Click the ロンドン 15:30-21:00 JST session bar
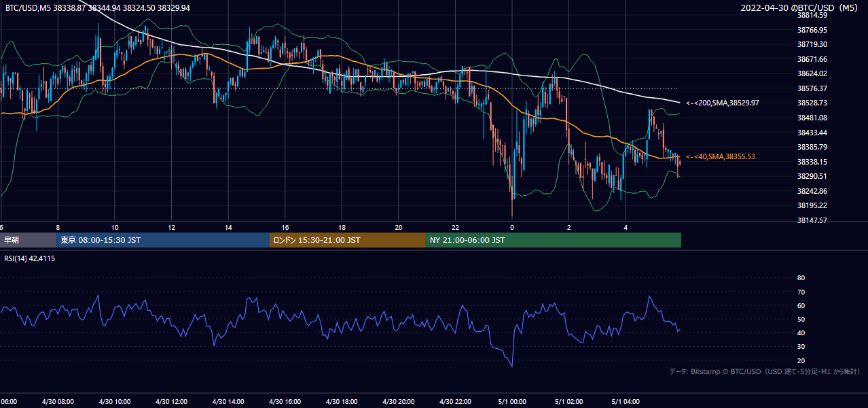This screenshot has width=868, height=408. pos(348,240)
